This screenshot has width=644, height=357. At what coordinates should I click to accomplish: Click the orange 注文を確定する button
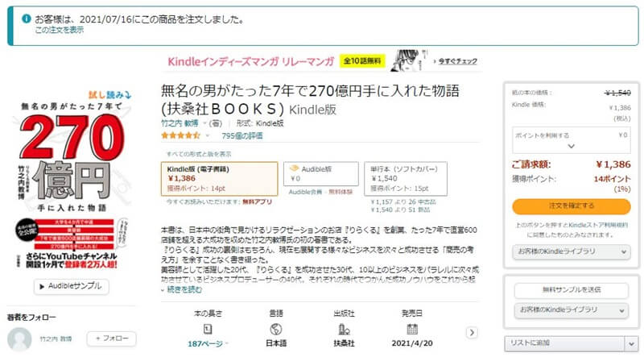point(572,206)
